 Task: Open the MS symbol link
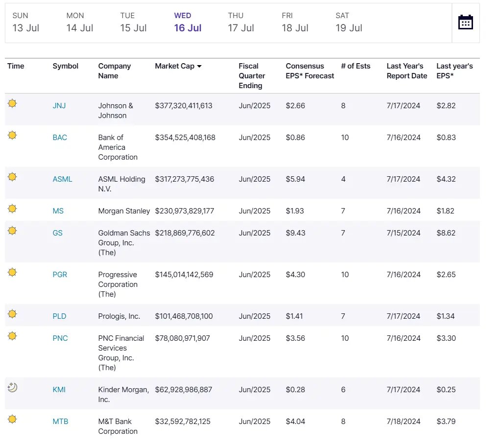(x=58, y=211)
